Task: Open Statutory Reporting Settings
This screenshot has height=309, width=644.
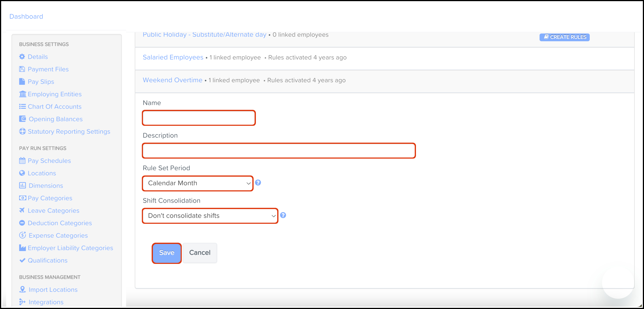Action: pyautogui.click(x=69, y=132)
